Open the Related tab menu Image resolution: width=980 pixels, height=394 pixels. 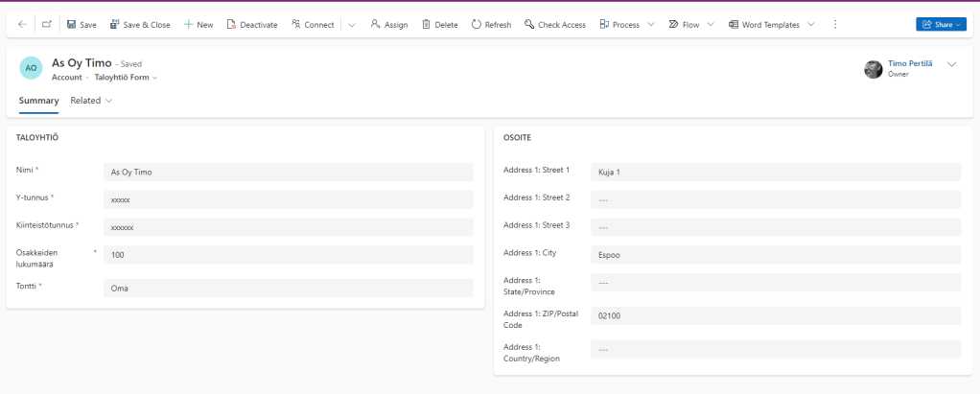coord(91,100)
